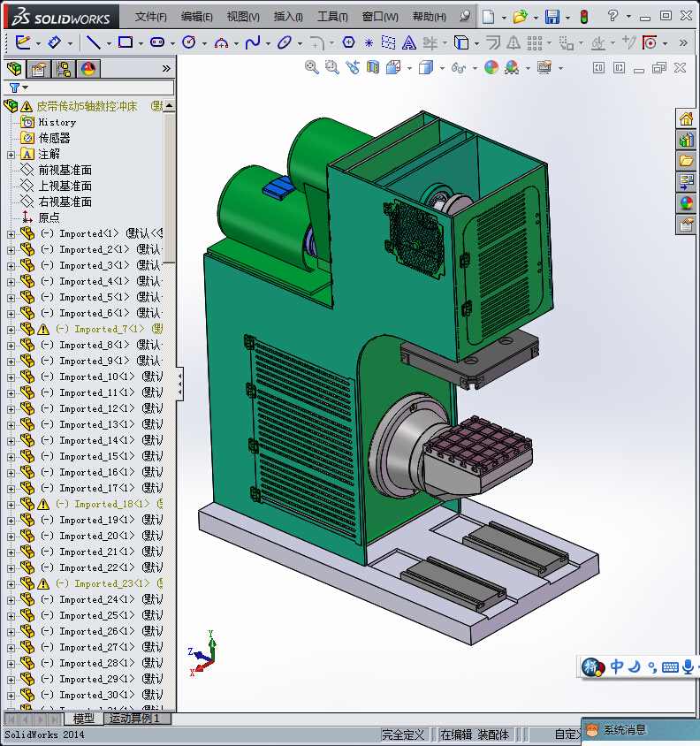Click the Edit Appearance color ball icon
The image size is (700, 746).
[491, 67]
